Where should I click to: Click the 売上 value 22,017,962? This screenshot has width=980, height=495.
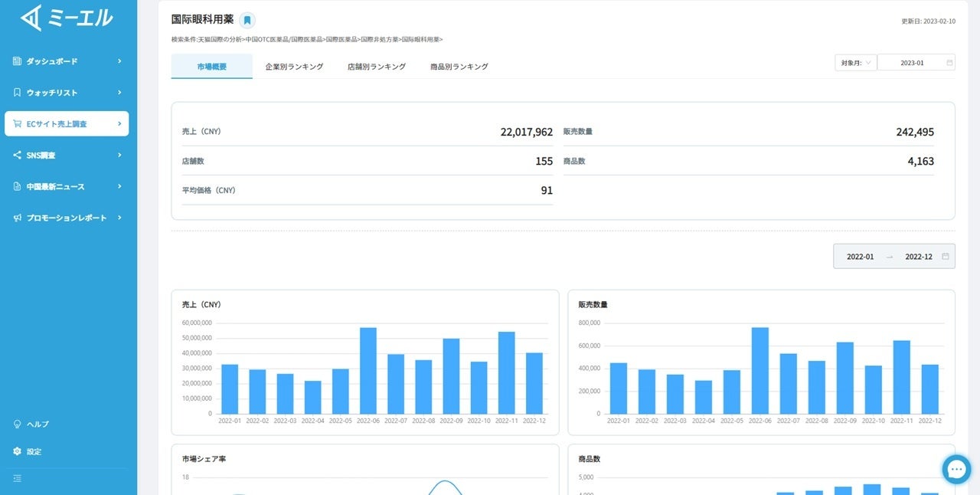[x=527, y=132]
